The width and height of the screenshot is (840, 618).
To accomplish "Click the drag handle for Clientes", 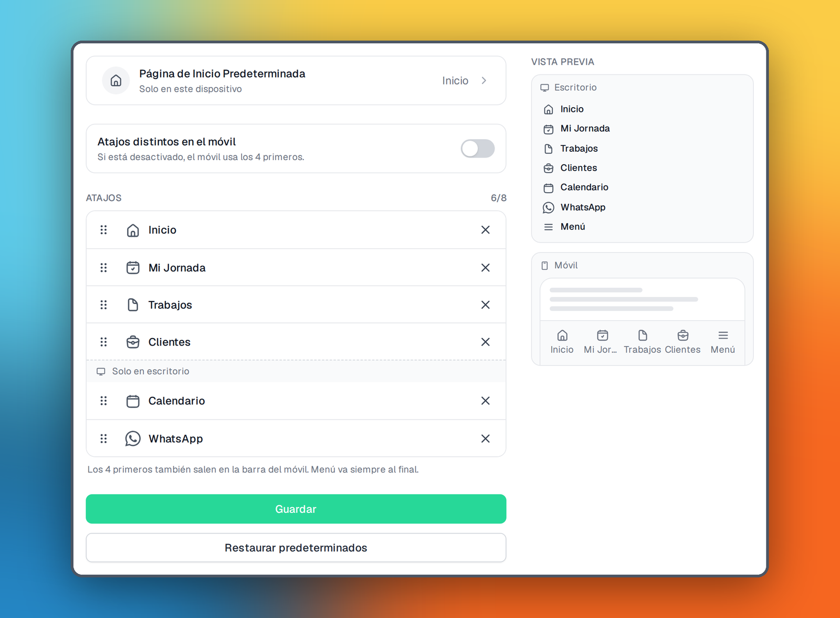I will [103, 342].
